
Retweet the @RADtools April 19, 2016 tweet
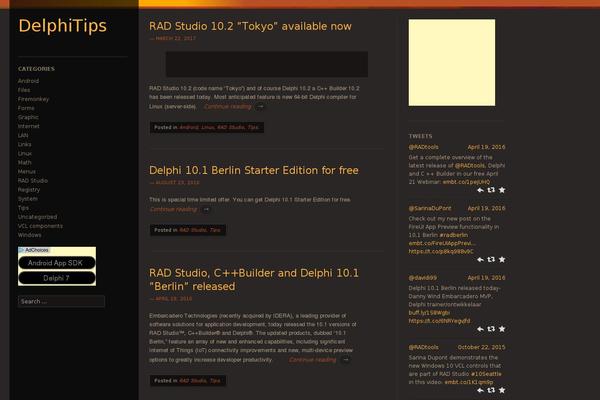coord(491,190)
